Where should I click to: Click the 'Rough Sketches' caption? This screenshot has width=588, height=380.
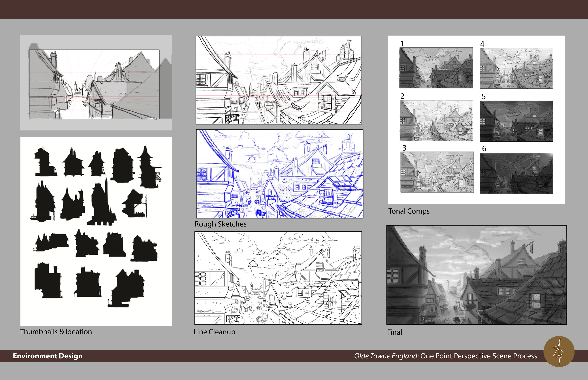coord(221,224)
